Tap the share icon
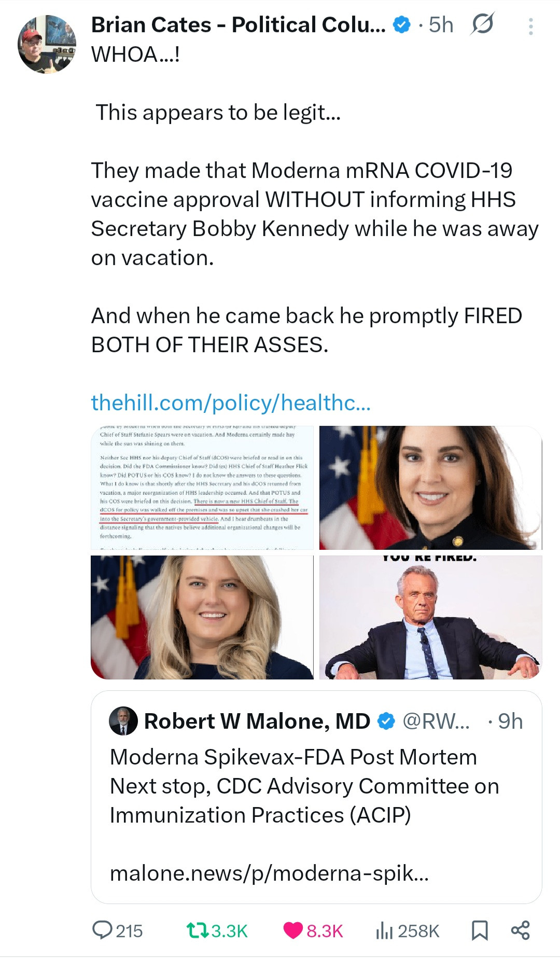 point(520,931)
